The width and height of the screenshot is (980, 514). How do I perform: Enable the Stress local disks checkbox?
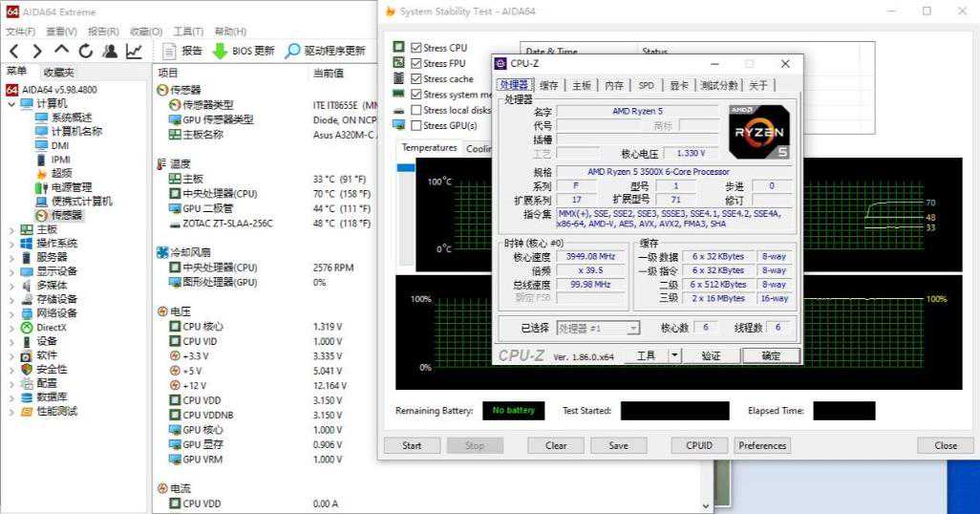[x=416, y=110]
